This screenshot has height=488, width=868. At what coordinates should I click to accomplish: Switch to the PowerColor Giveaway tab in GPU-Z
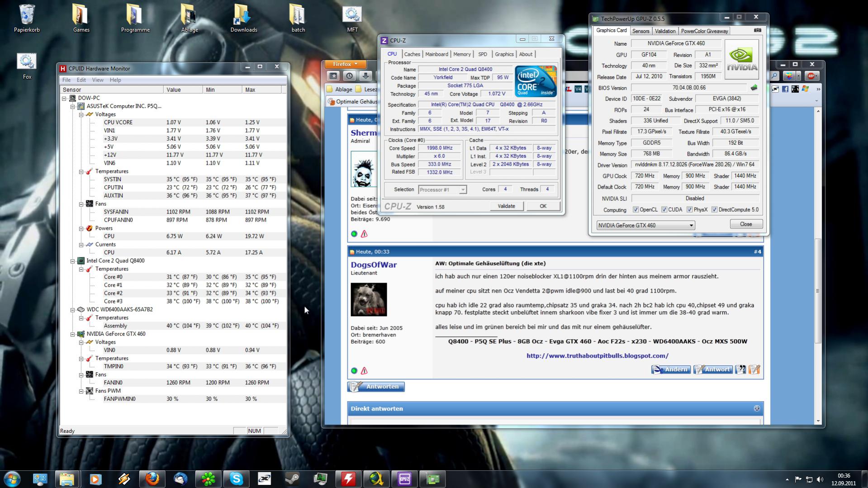point(704,31)
